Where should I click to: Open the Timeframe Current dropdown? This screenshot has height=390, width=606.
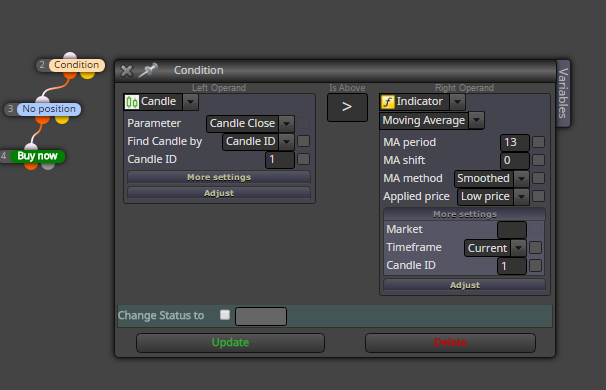tap(518, 248)
